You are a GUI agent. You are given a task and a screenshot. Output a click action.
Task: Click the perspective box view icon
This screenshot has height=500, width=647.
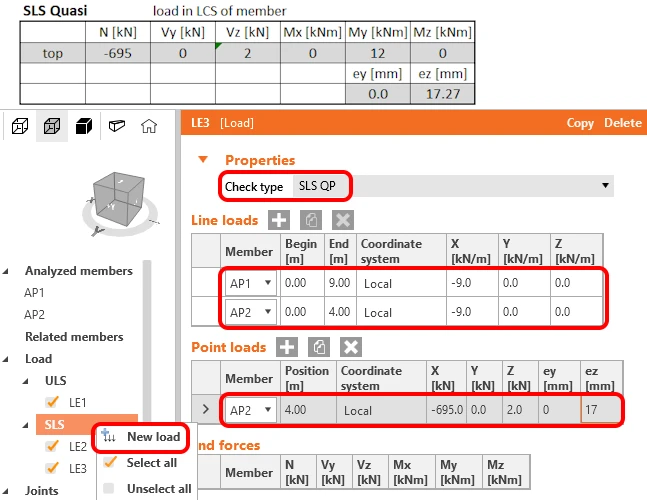pos(117,126)
